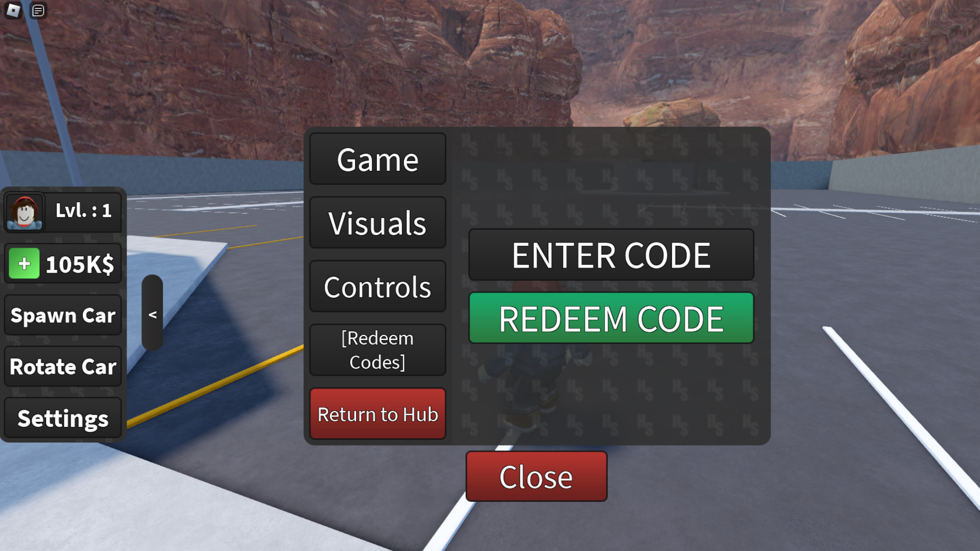Toggle the Spawn Car option

[x=63, y=315]
